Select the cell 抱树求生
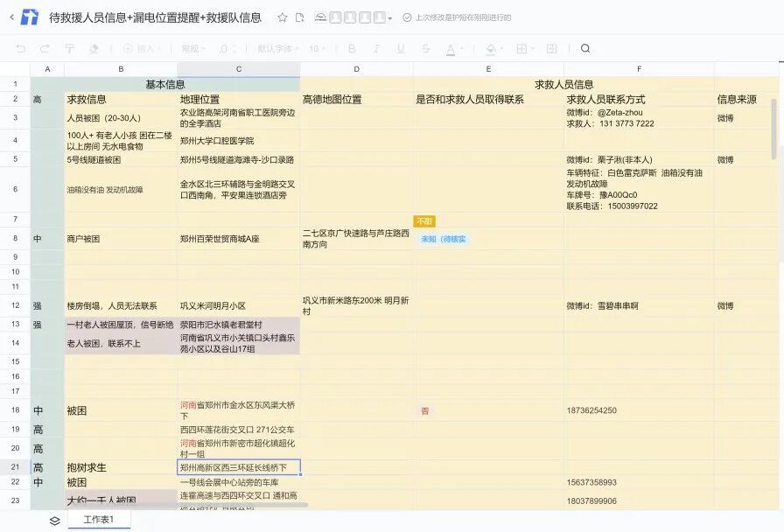Image resolution: width=784 pixels, height=532 pixels. point(121,467)
